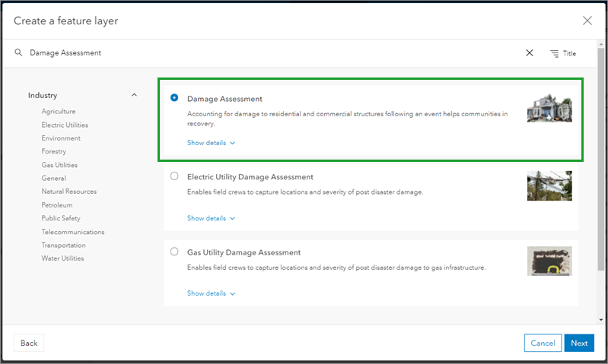Click the Gas Utility Damage Assessment thumbnail
Viewport: 608px width, 364px height.
point(549,261)
